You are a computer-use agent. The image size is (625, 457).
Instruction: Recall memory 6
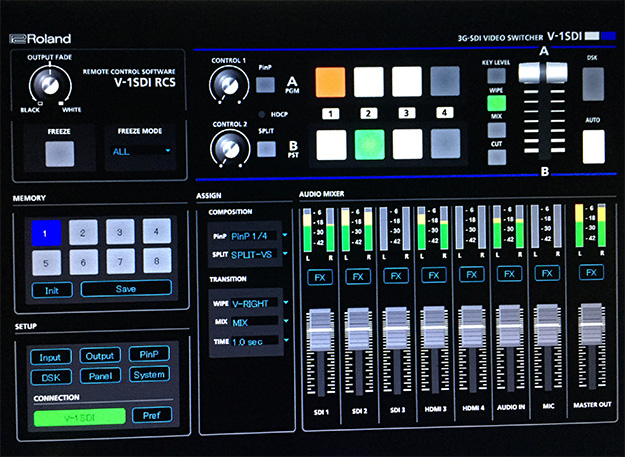pos(84,262)
